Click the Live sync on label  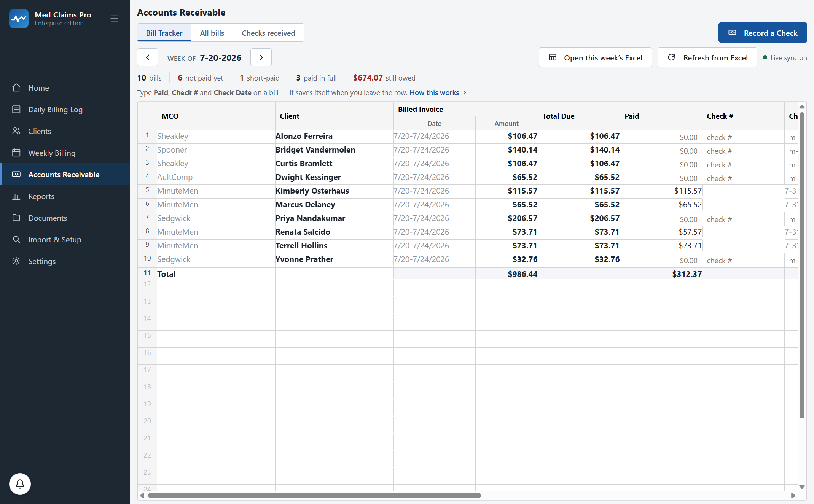[789, 57]
